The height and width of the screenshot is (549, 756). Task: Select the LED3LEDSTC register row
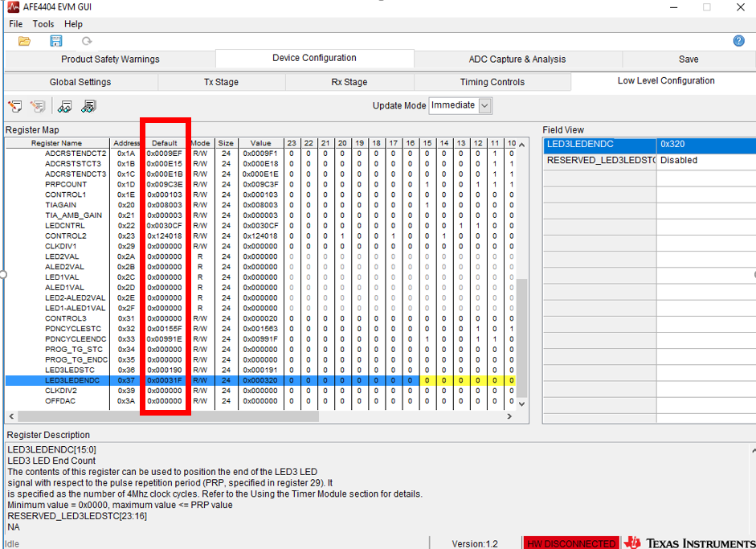click(x=260, y=370)
